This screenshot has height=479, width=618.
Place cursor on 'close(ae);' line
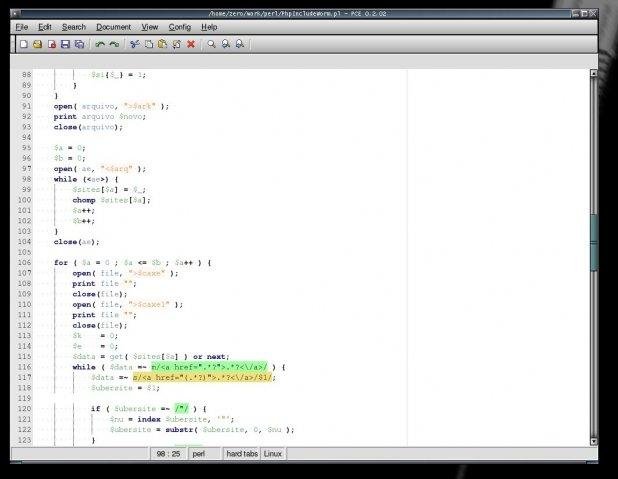point(76,242)
